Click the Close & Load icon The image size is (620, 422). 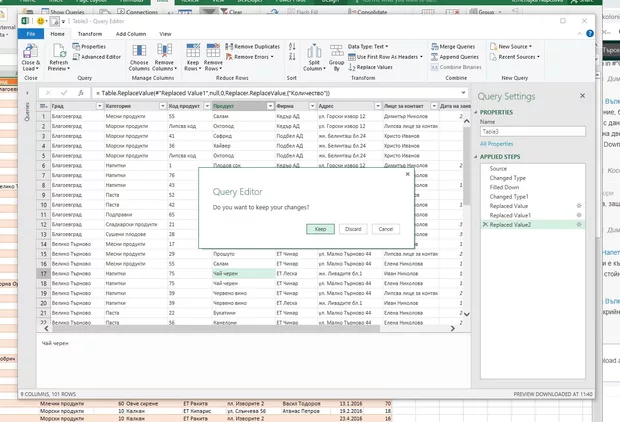pyautogui.click(x=31, y=50)
